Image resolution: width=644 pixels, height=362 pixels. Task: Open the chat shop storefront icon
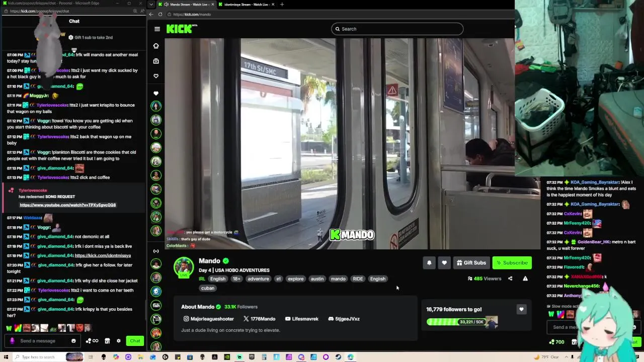click(x=107, y=341)
